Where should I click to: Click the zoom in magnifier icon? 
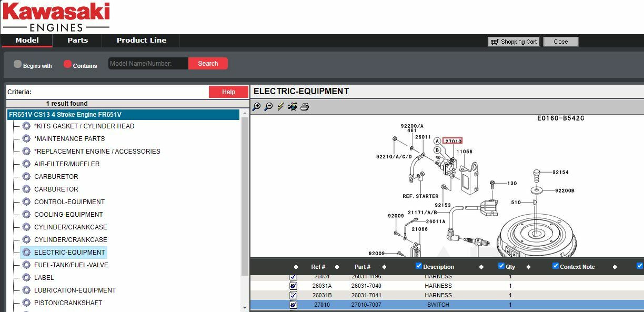pos(256,107)
